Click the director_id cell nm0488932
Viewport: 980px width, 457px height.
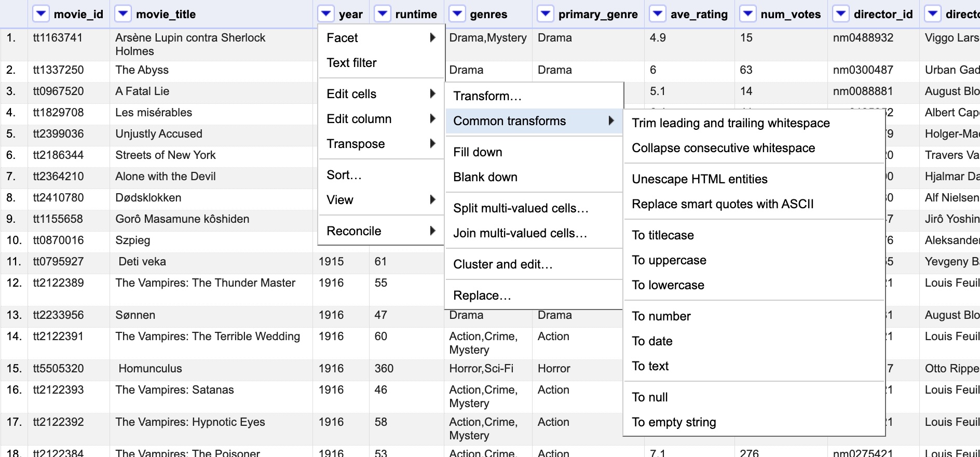(863, 38)
